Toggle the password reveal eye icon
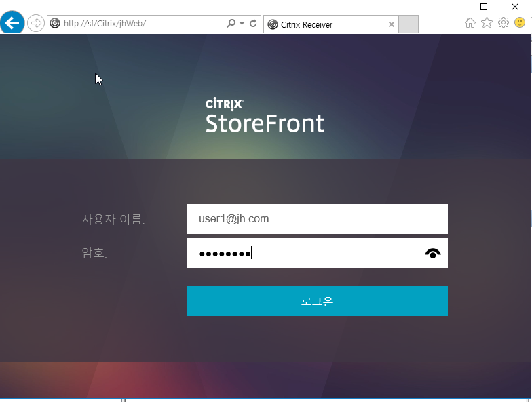This screenshot has height=402, width=532. click(x=433, y=254)
